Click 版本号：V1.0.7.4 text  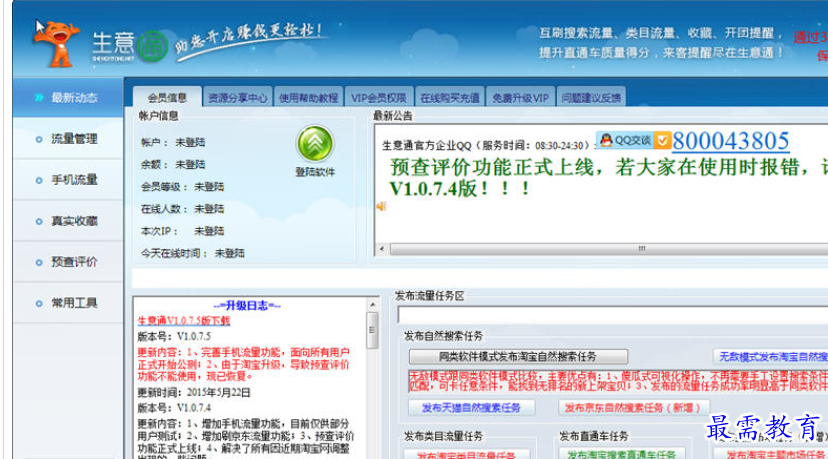(174, 408)
